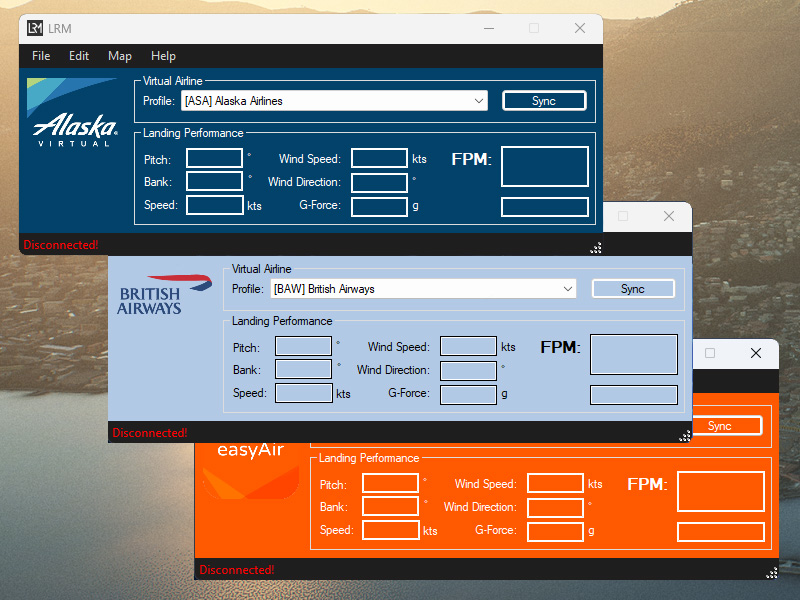
Task: Click the Bank field in British Airways window
Action: tap(303, 369)
